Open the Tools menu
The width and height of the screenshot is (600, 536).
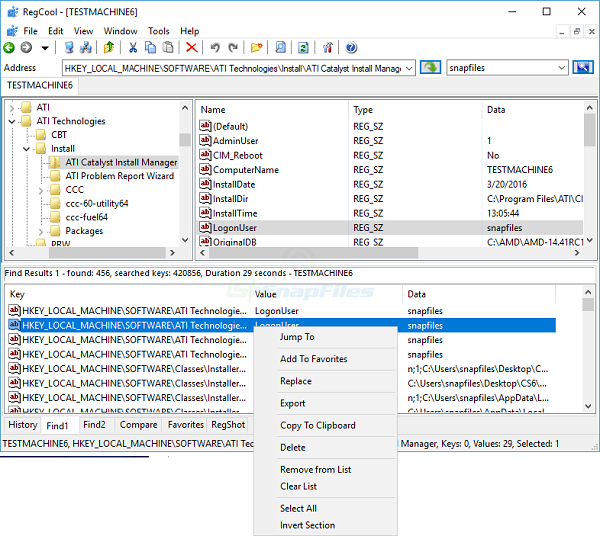point(159,31)
